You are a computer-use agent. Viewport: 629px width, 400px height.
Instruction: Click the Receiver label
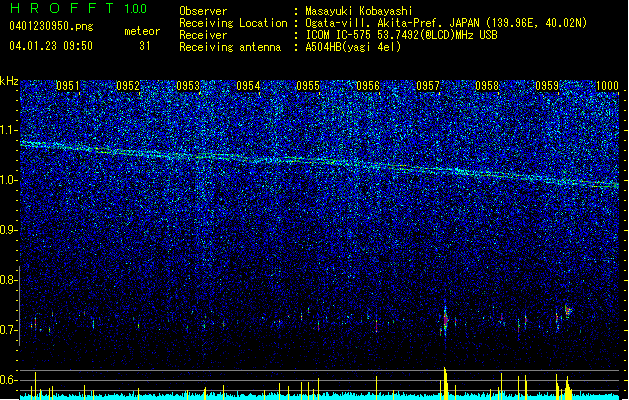click(203, 35)
